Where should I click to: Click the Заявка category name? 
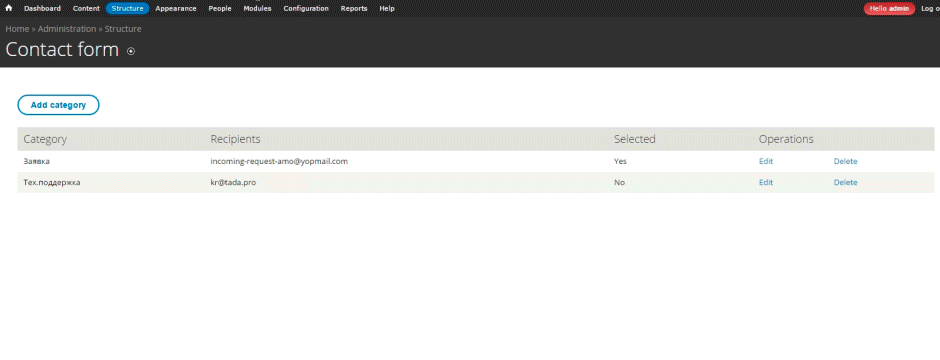[36, 161]
